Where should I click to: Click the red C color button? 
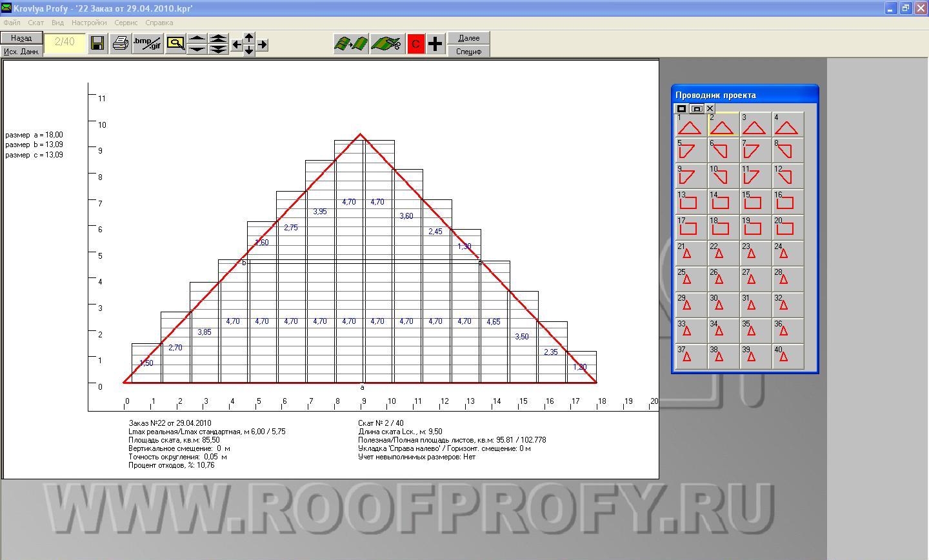(x=416, y=43)
